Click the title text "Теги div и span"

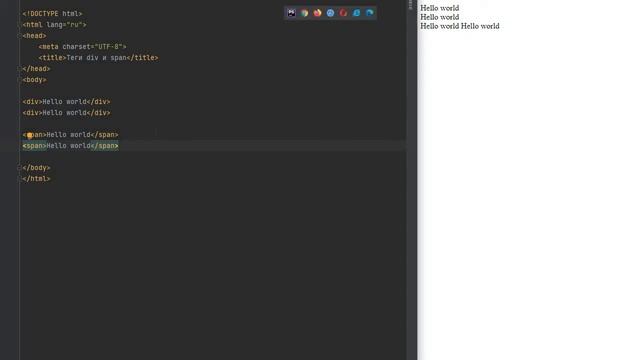point(96,58)
